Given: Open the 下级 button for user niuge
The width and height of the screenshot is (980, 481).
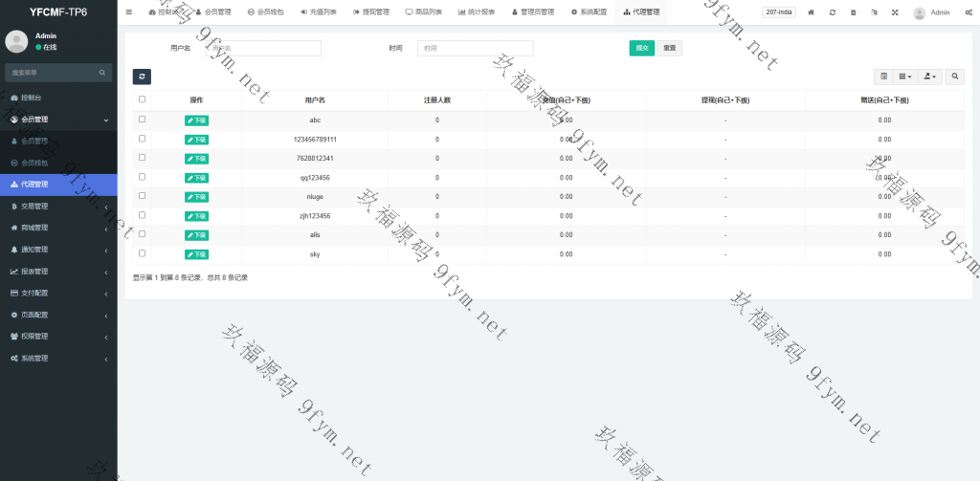Looking at the screenshot, I should (196, 197).
